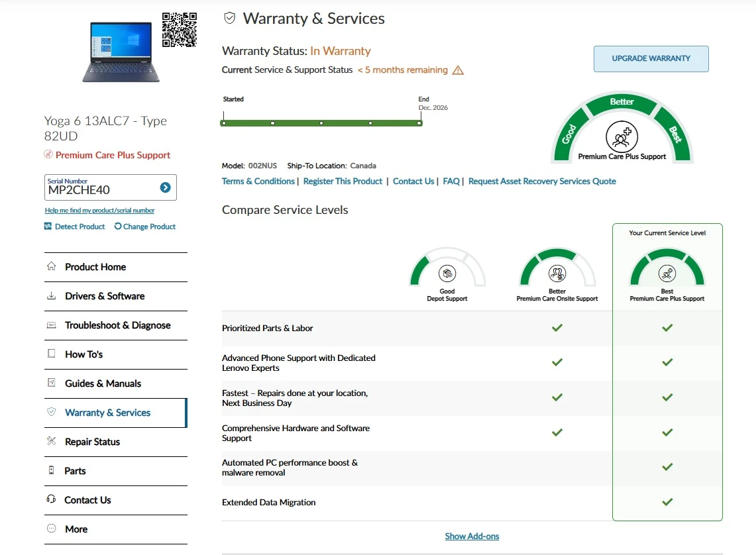Click the warranty timeline end marker
756x555 pixels.
[x=419, y=123]
